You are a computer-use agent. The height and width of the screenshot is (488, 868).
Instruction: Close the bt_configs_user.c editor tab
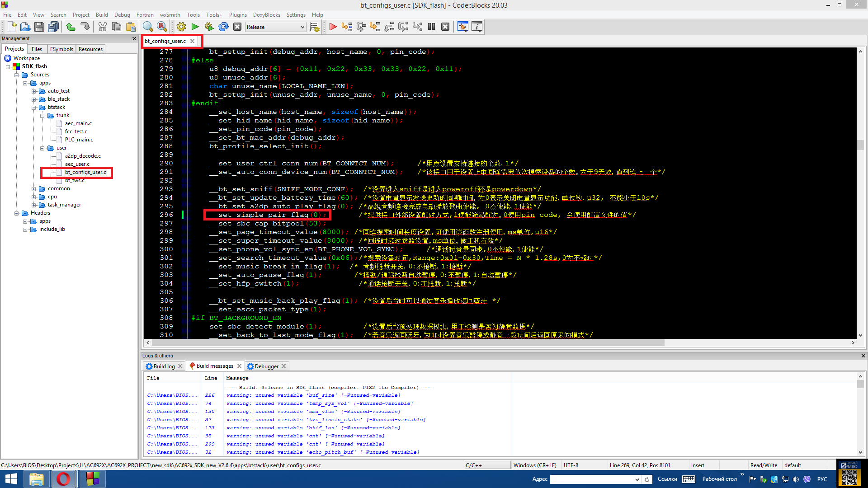tap(193, 41)
